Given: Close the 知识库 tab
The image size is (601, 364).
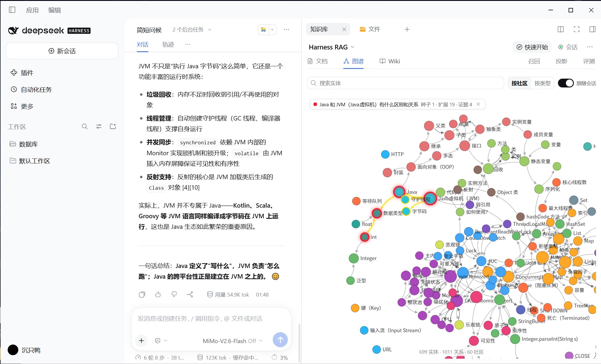Looking at the screenshot, I should coord(344,29).
